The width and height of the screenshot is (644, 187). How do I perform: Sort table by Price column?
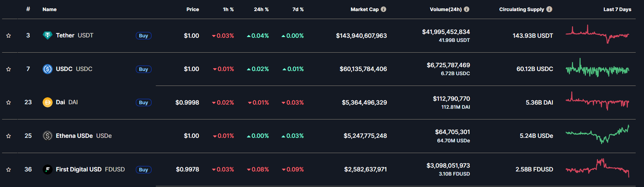(193, 9)
